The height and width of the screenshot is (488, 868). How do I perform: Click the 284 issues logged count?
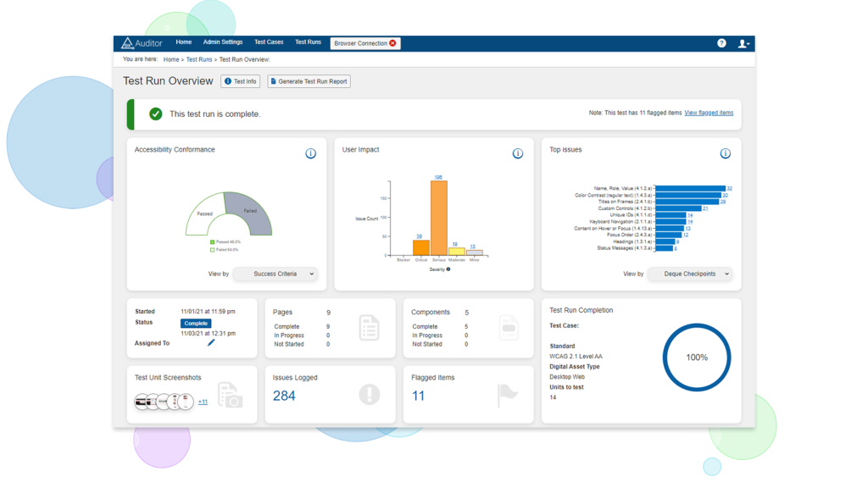click(284, 396)
